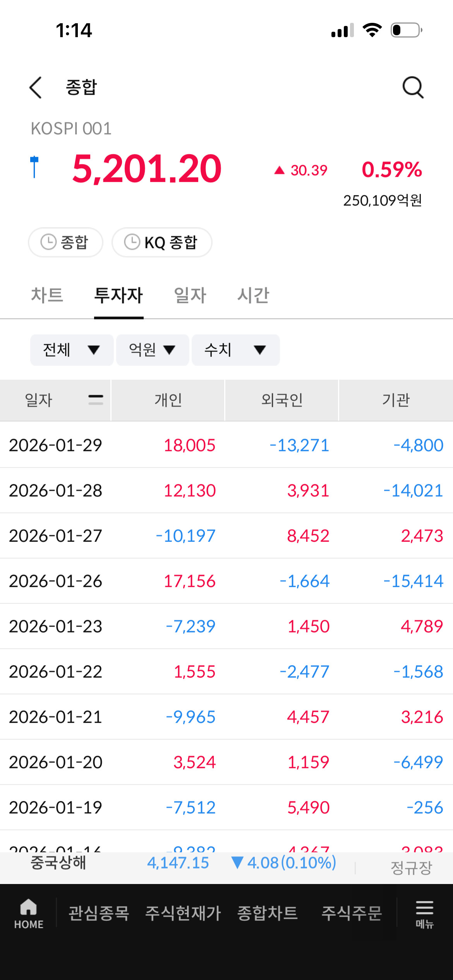This screenshot has width=453, height=980.
Task: Tap the clock icon in 종합 chip
Action: coord(49,242)
